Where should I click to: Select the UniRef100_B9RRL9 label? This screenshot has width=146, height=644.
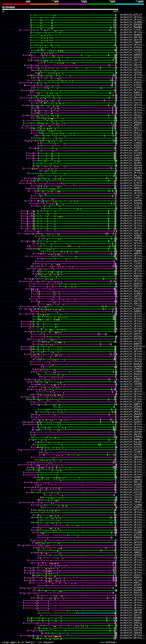(131, 93)
